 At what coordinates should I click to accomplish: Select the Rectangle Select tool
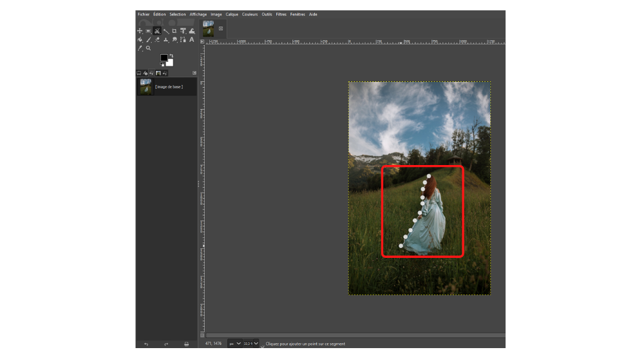point(148,31)
